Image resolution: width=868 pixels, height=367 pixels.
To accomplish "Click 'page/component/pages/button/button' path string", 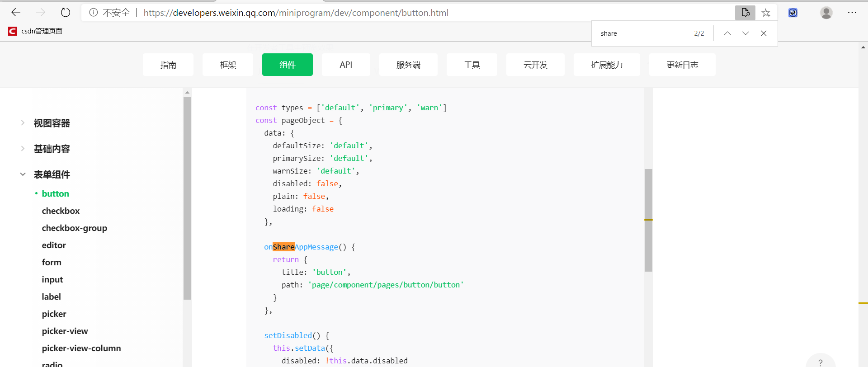I will [x=386, y=285].
